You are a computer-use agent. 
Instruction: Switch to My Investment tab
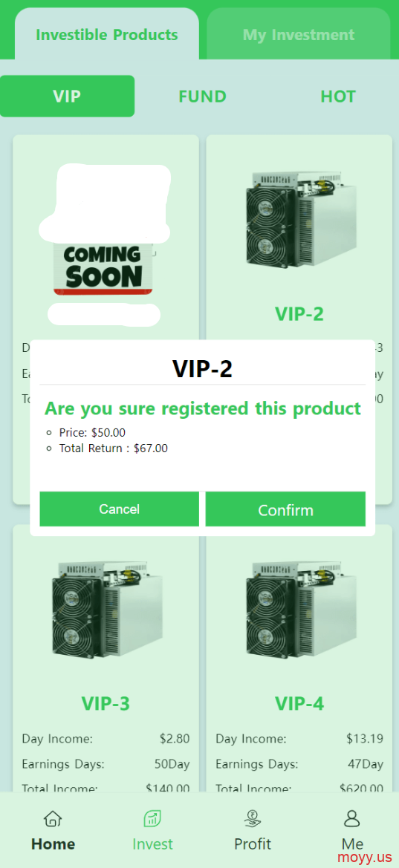tap(299, 34)
